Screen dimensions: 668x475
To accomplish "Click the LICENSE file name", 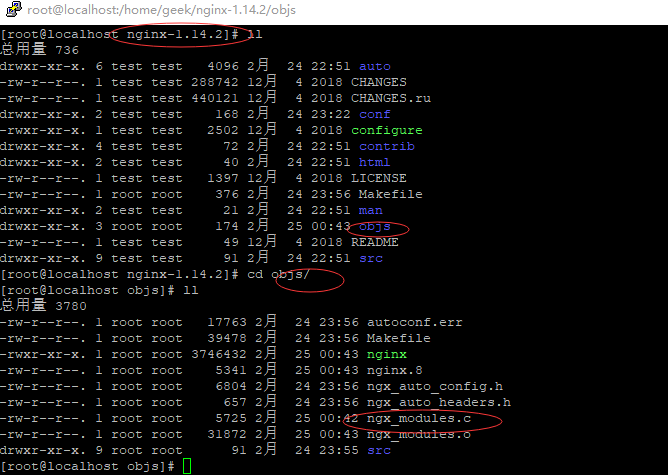I will [379, 178].
